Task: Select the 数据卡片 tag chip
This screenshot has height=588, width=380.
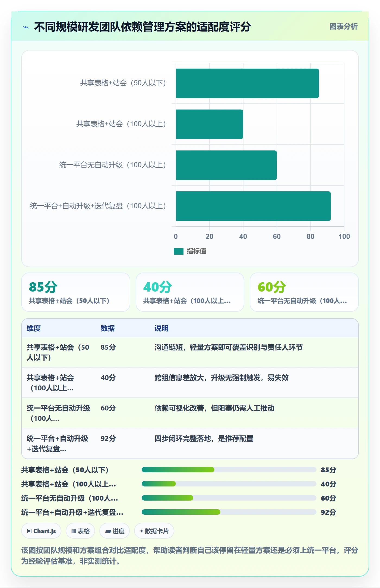Action: [x=154, y=531]
